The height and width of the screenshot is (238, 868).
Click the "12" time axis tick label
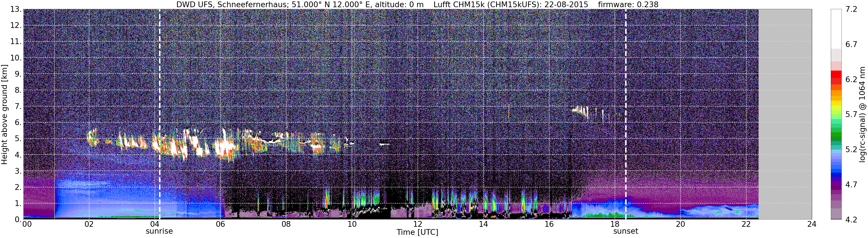(x=417, y=224)
